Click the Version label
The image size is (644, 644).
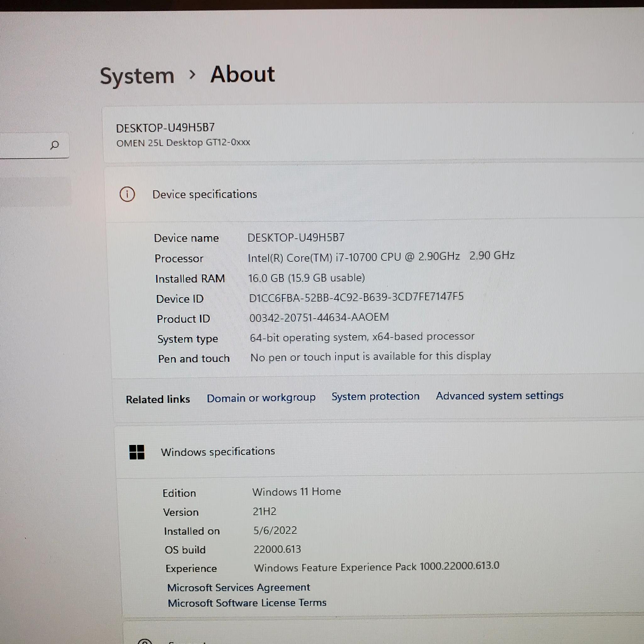(x=181, y=512)
